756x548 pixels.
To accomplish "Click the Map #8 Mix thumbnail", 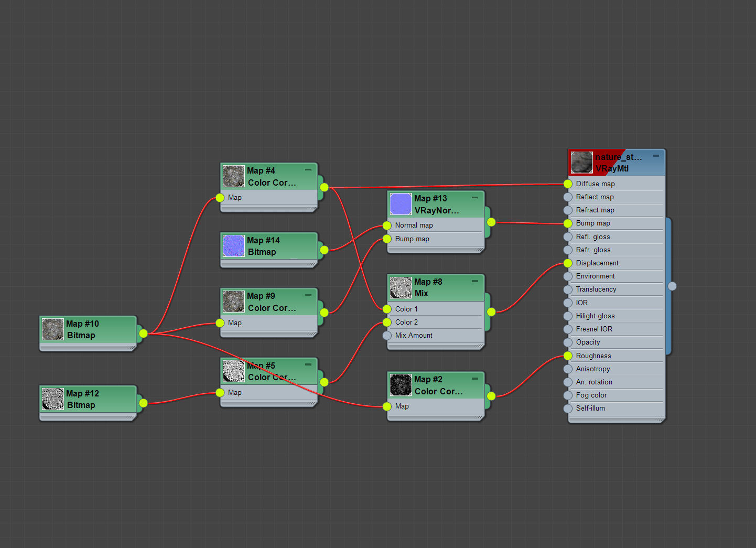I will 401,287.
